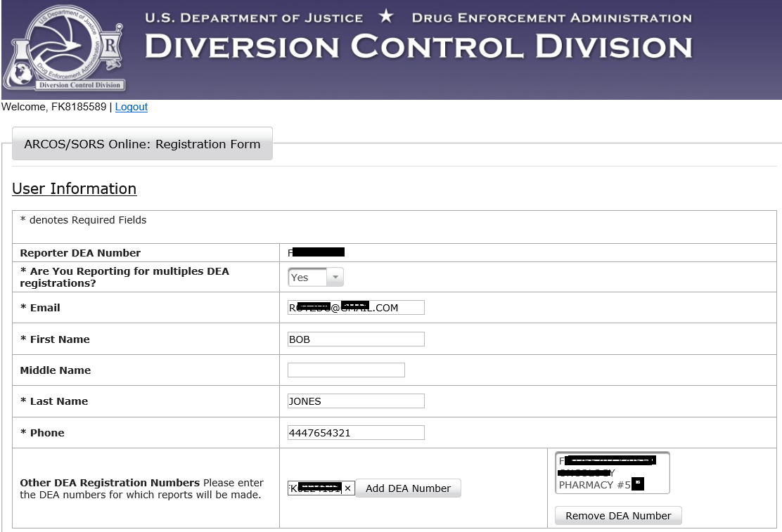The height and width of the screenshot is (532, 782).
Task: Click the Logout link
Action: pos(132,107)
